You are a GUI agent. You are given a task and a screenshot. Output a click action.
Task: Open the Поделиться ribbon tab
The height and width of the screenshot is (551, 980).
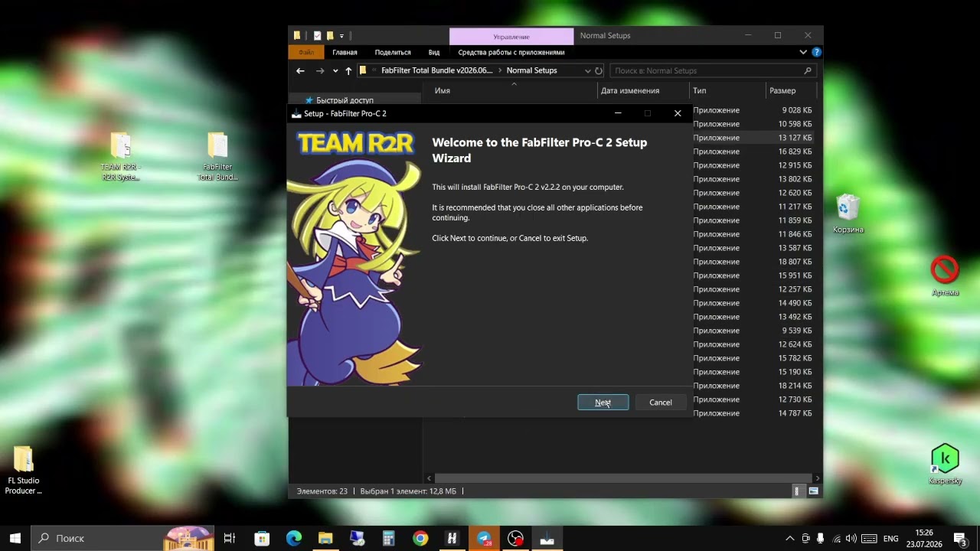(x=393, y=52)
